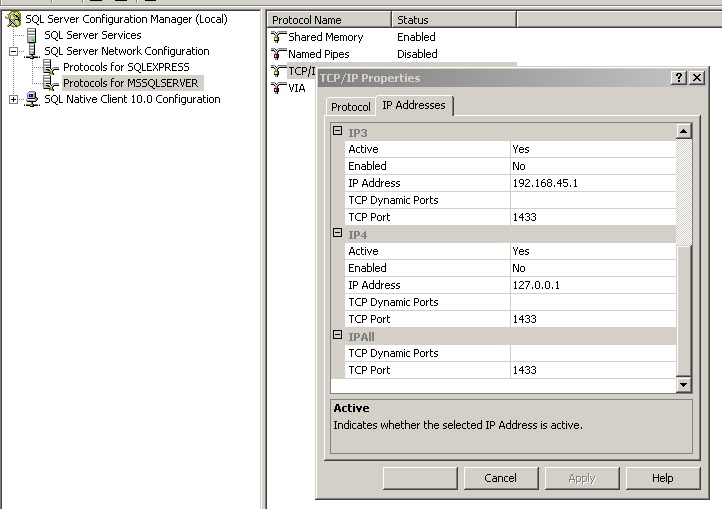Click SQL Server Configuration Manager root icon
Screen dimensions: 722x509
14,19
